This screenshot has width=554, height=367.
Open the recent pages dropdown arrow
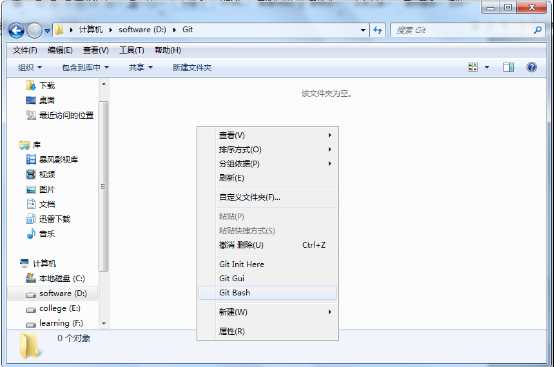(x=47, y=31)
